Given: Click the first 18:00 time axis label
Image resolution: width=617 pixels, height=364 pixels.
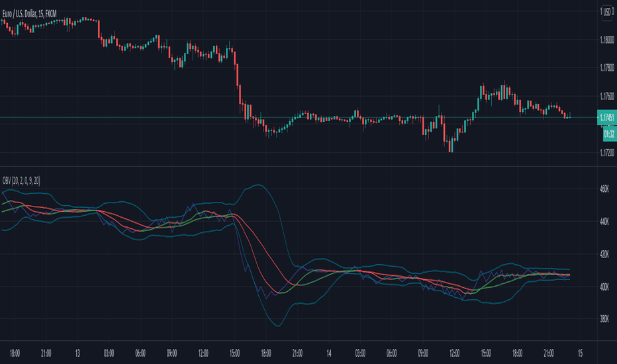Looking at the screenshot, I should point(15,353).
